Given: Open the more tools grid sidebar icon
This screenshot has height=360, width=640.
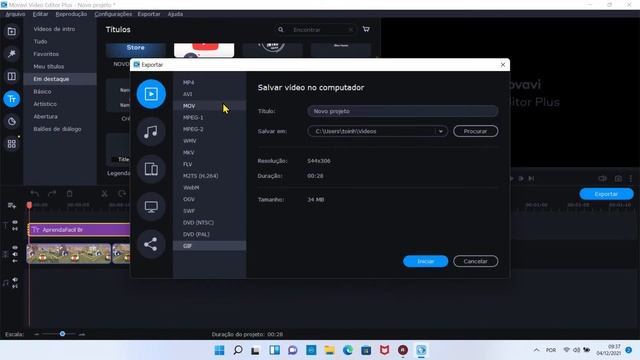Looking at the screenshot, I should click(11, 144).
